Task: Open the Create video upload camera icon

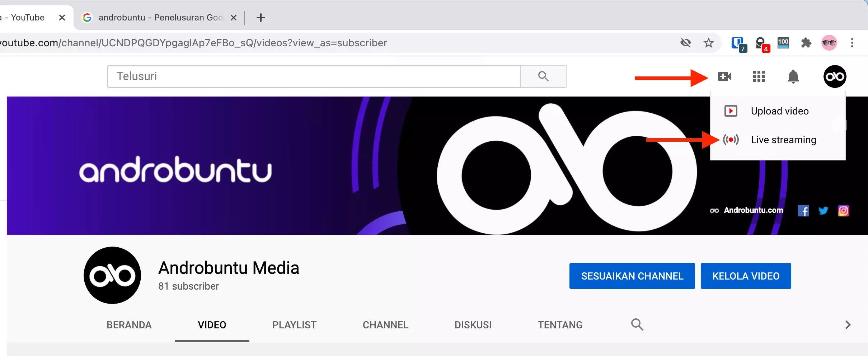Action: 724,76
